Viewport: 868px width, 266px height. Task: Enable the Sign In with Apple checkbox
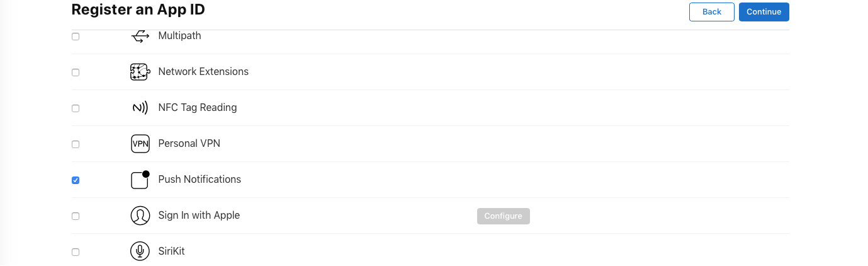pyautogui.click(x=76, y=216)
